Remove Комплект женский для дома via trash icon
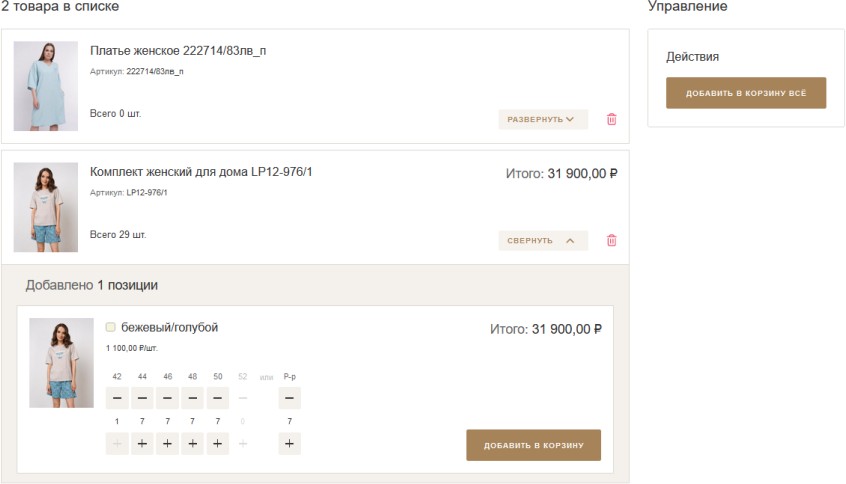 [x=611, y=240]
